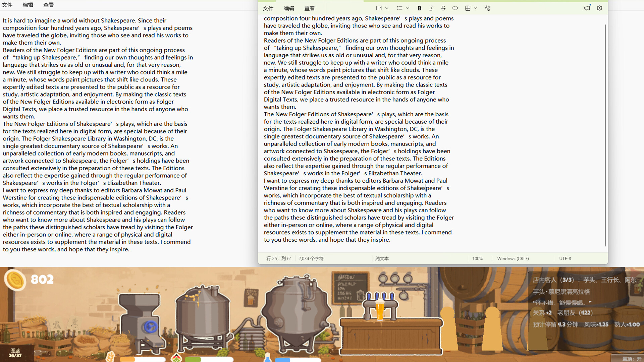Click the beer poster on the wall

click(251, 298)
